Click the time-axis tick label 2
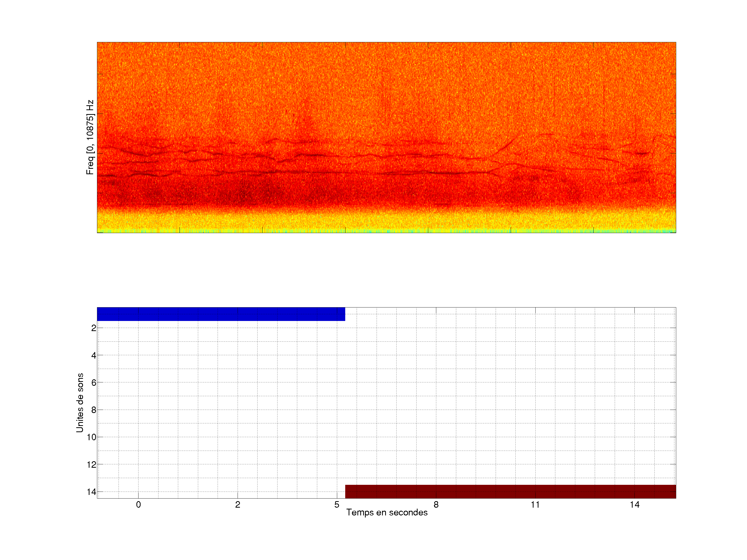 pos(238,505)
